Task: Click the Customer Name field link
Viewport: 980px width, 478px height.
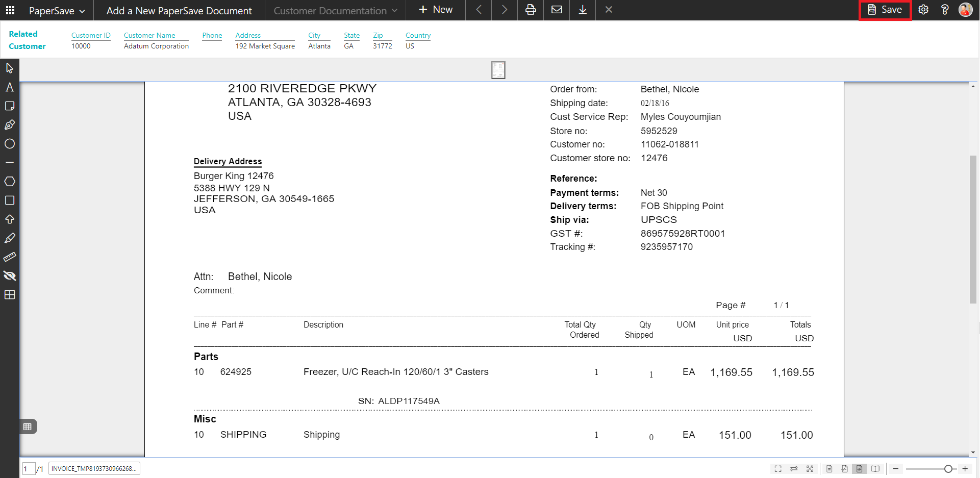Action: pos(149,35)
